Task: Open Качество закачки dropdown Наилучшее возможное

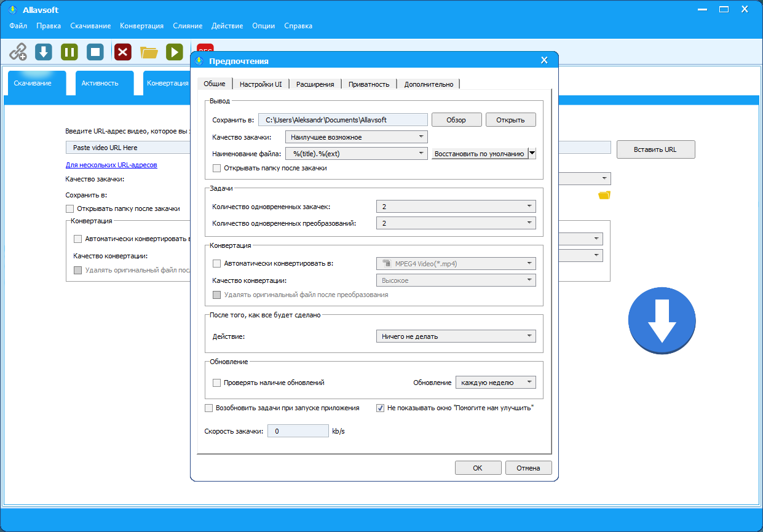Action: point(357,137)
